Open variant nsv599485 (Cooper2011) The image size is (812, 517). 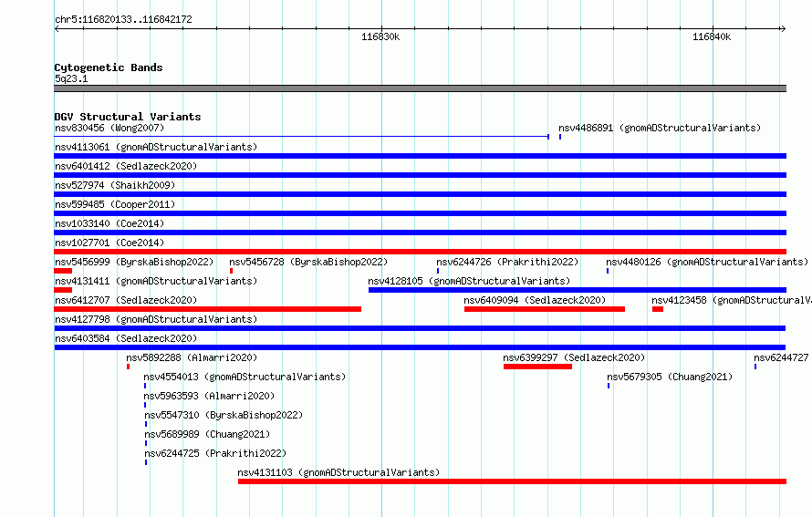pyautogui.click(x=115, y=204)
